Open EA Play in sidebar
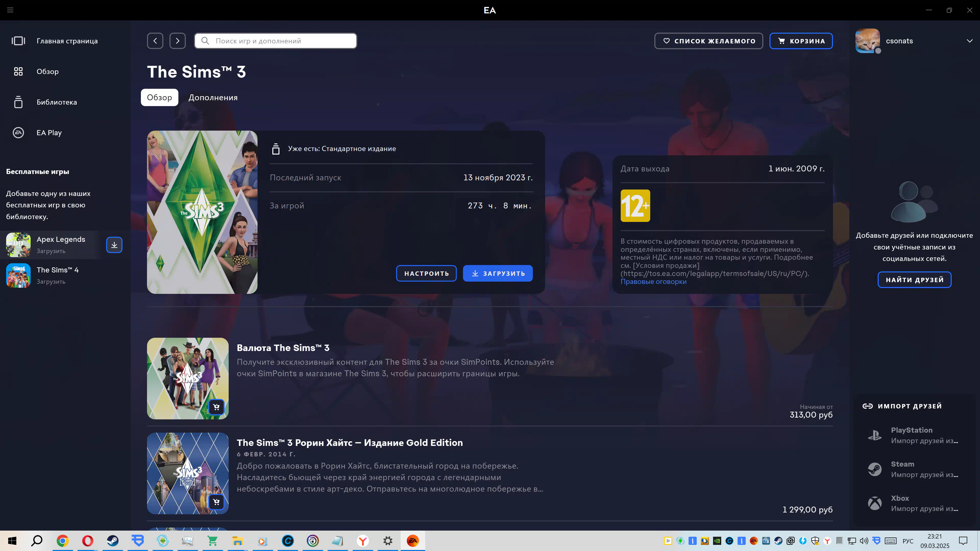This screenshot has width=980, height=551. pos(65,133)
